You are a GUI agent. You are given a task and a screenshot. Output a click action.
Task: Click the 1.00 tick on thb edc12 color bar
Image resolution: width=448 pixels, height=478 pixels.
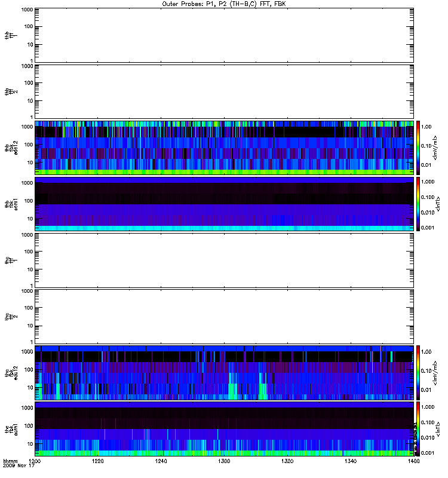click(x=426, y=127)
